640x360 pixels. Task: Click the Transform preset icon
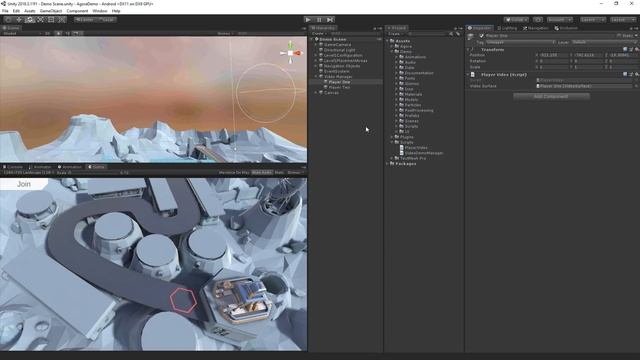point(631,49)
